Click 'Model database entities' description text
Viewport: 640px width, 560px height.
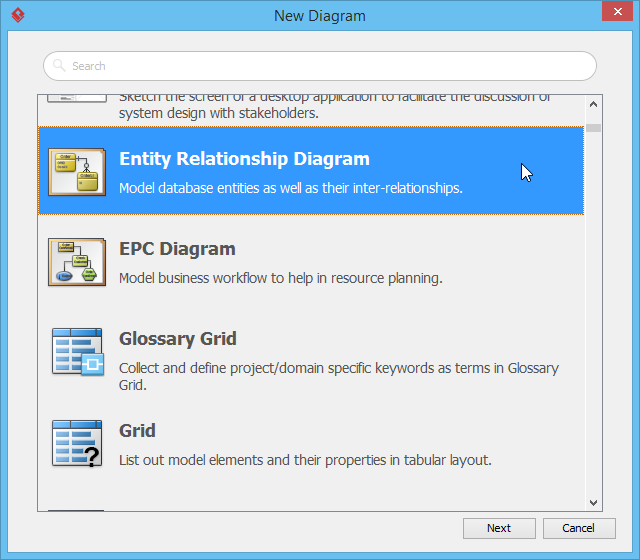291,188
